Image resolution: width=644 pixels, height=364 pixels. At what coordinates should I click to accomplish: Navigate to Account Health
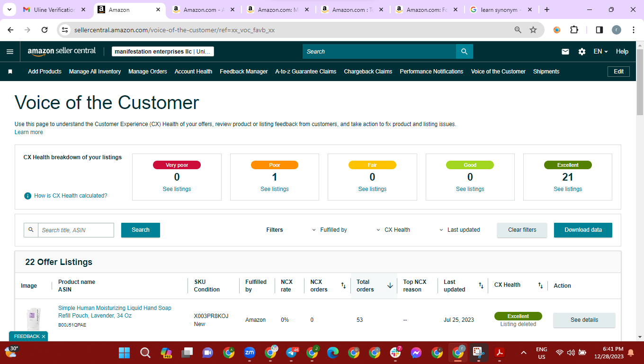click(193, 72)
